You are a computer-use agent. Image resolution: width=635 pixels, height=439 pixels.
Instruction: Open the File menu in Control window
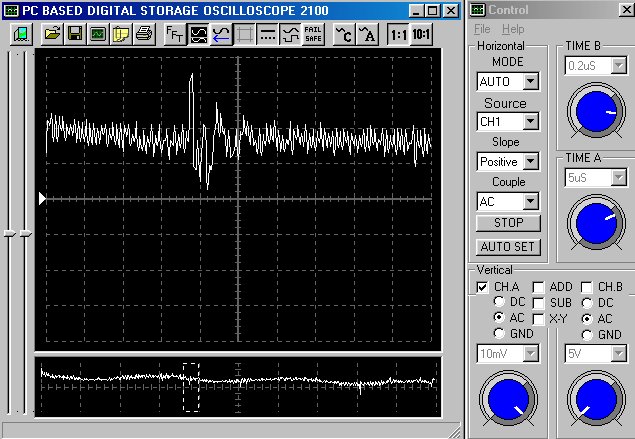point(482,29)
